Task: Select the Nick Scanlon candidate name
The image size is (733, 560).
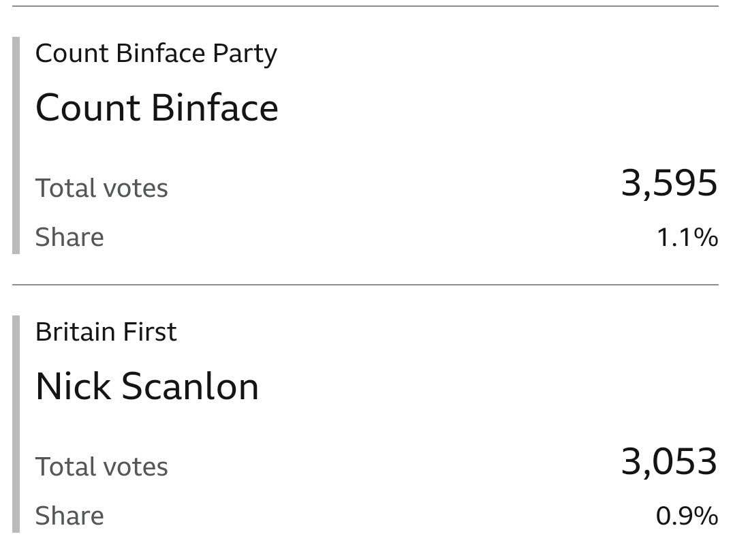Action: tap(146, 386)
